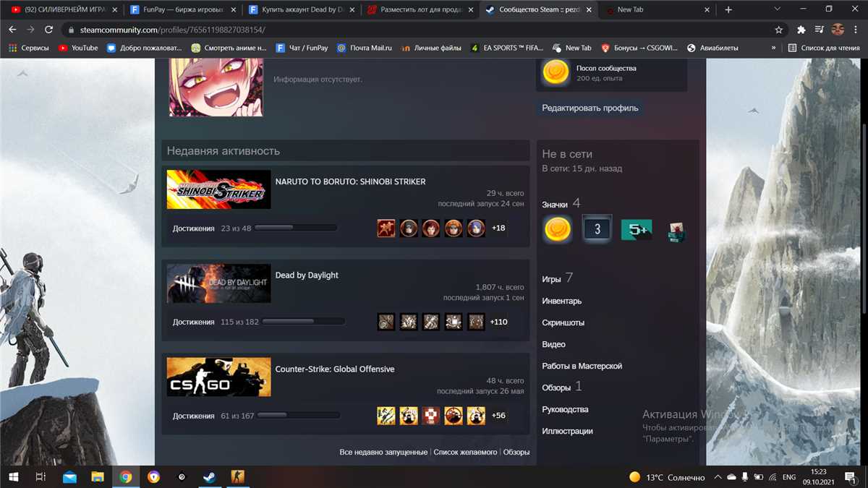Open the Chrome profile avatar

[x=838, y=30]
